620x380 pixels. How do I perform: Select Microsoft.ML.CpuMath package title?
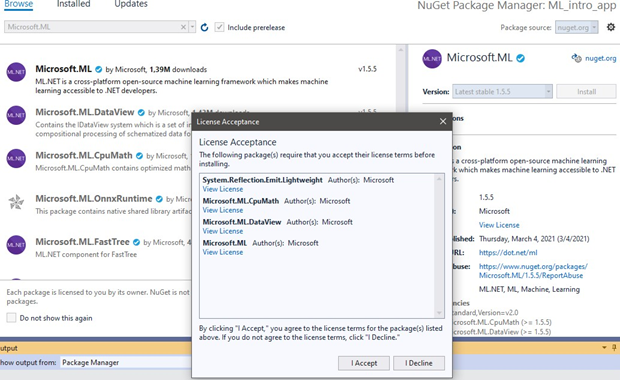[84, 155]
